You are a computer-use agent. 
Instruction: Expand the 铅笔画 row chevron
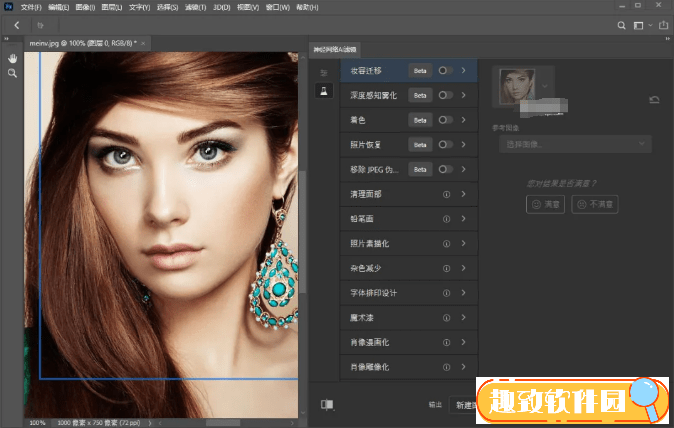click(464, 219)
